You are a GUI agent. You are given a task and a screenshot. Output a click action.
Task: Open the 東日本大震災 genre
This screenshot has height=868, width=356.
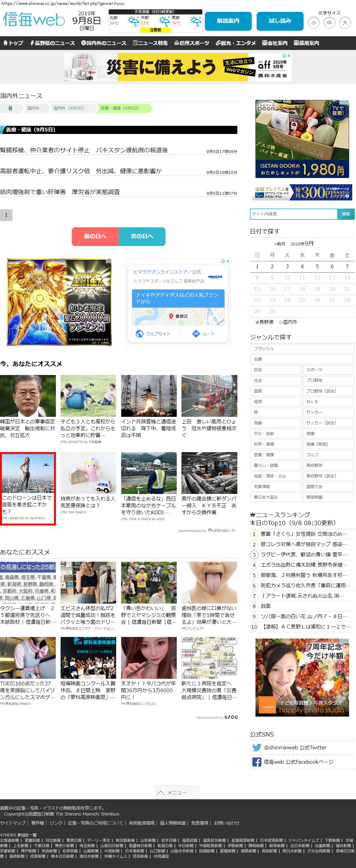coord(275,497)
